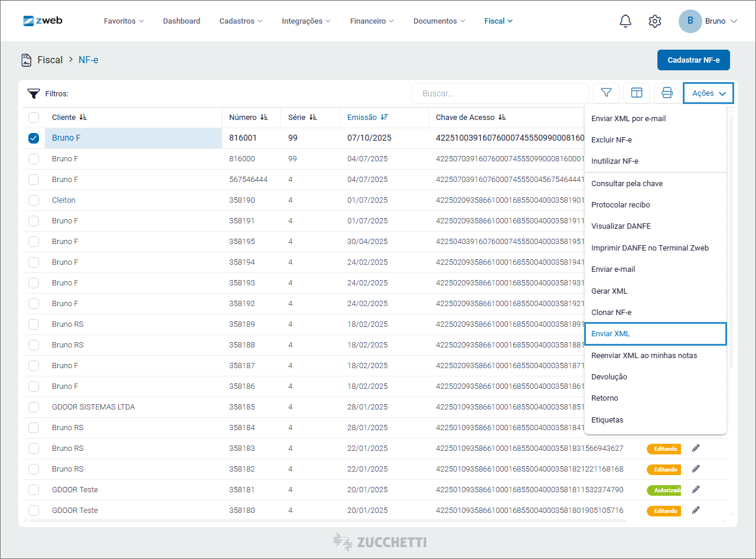Sort by Cliente column sort icon
The image size is (756, 559).
83,118
